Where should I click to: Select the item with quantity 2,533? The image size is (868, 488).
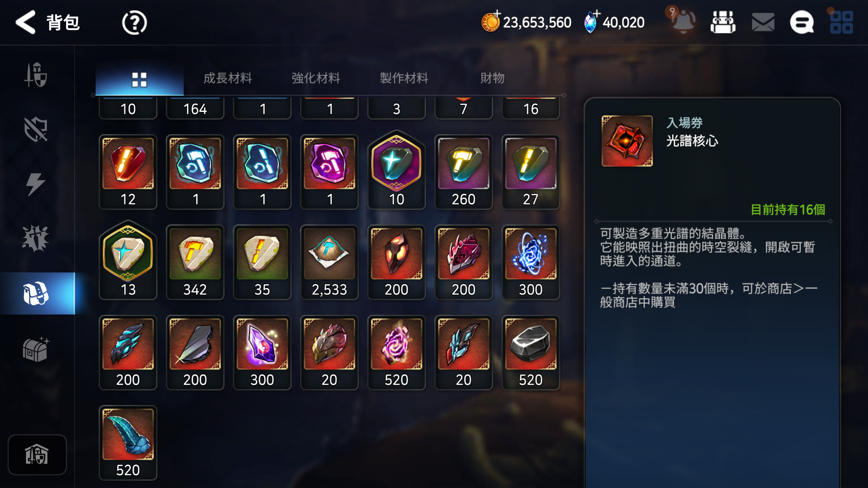329,262
